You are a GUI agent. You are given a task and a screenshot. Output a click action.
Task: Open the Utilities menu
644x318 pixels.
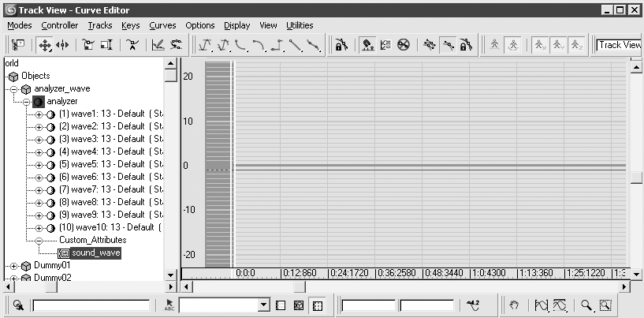click(300, 25)
